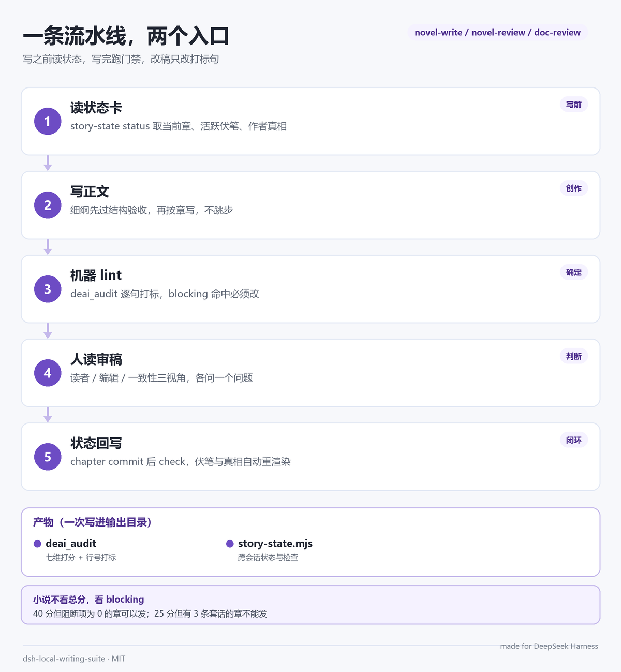Select the 创作 tag badge
Screen dimensions: 621x672
[573, 188]
